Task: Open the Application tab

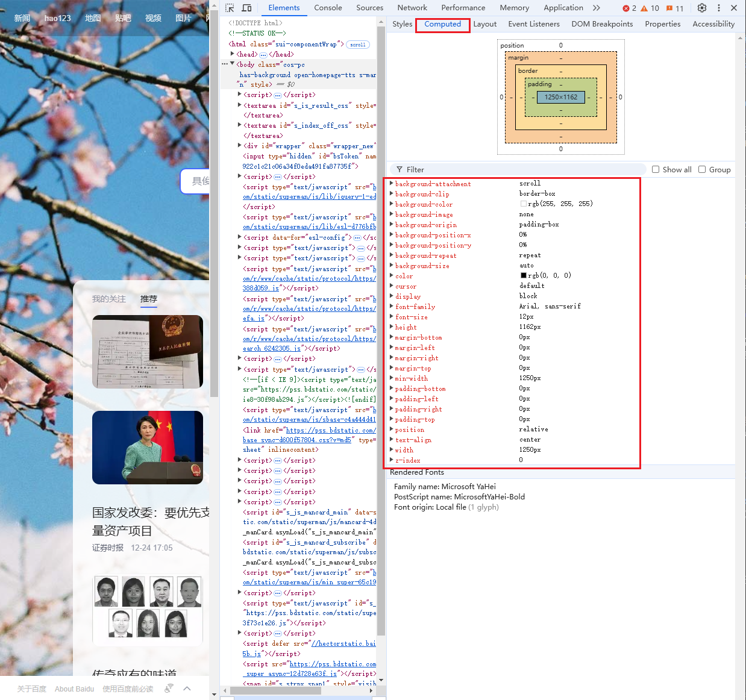Action: click(x=563, y=8)
